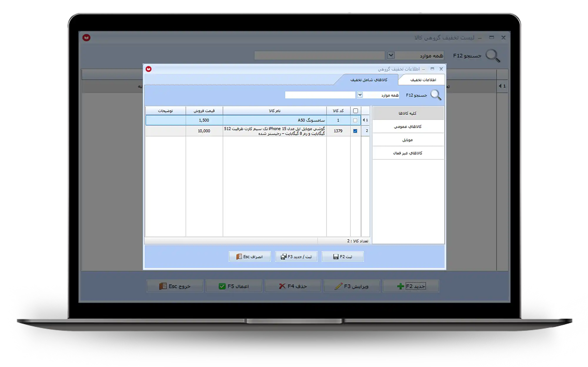Uncheck the iPhone 15 product row checkbox
588x367 pixels.
[355, 131]
